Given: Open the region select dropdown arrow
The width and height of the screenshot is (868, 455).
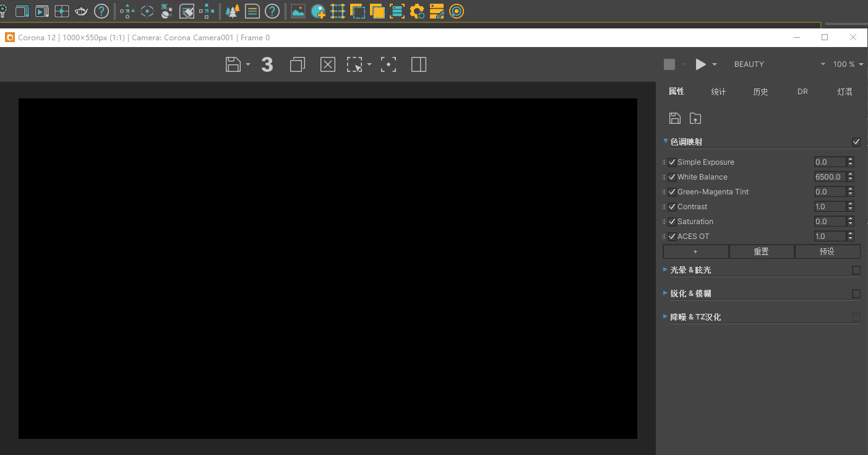Looking at the screenshot, I should coord(369,64).
